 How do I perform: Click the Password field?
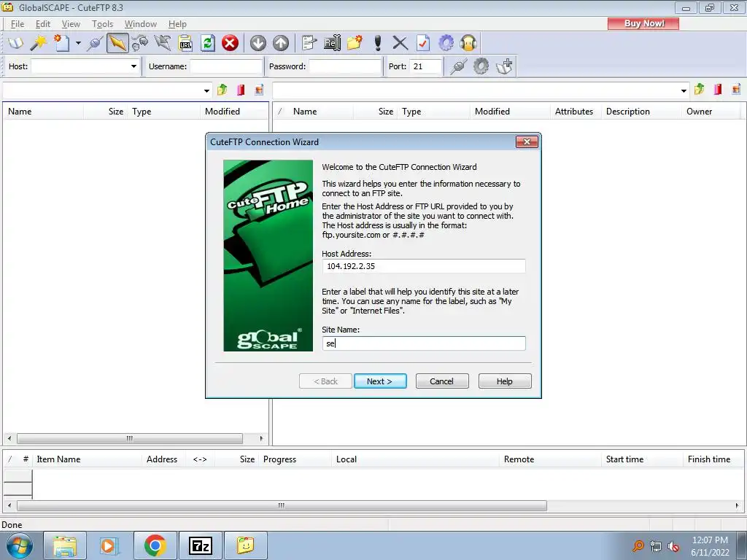pos(345,66)
